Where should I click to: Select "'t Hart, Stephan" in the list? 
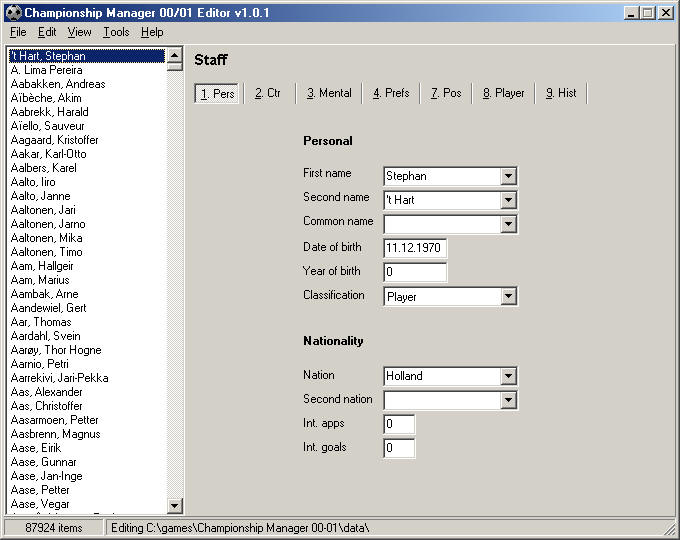tap(87, 56)
